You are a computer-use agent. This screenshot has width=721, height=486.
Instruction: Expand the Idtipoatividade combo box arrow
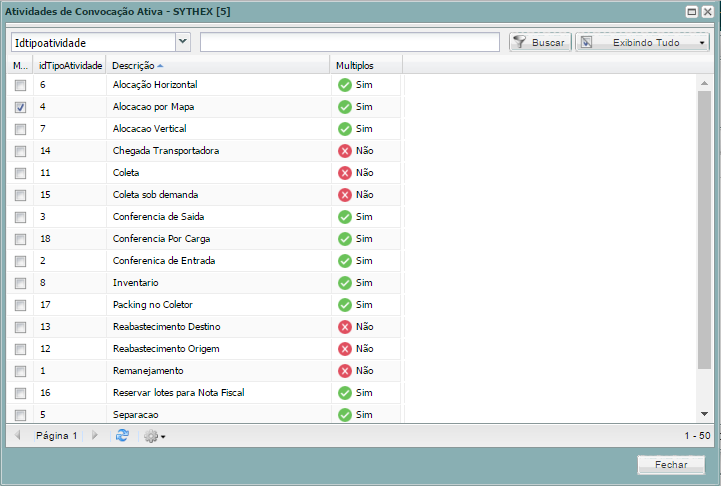(x=183, y=42)
